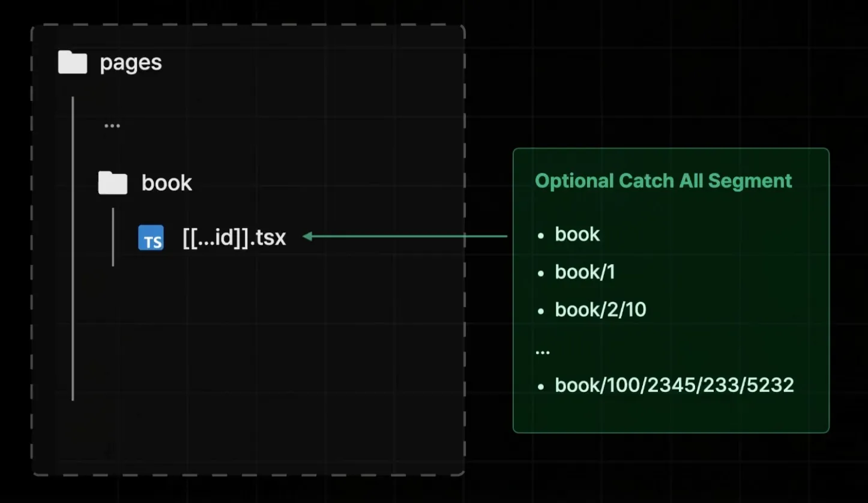Image resolution: width=868 pixels, height=503 pixels.
Task: Click the bullet before book/100/2345/233/5232
Action: [x=541, y=386]
